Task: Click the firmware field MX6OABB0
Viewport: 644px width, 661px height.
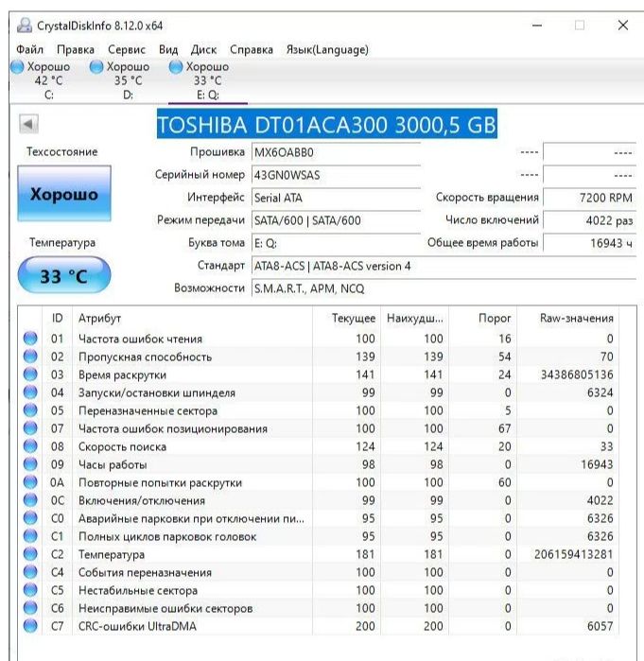Action: coord(336,152)
